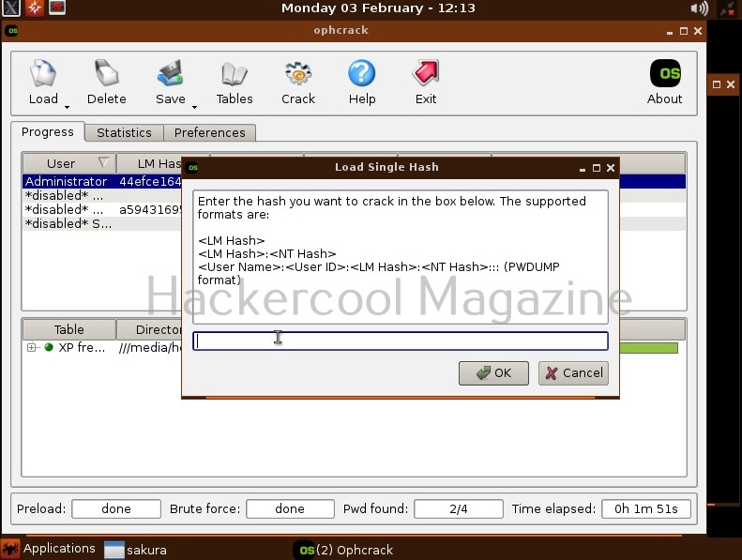Screen dimensions: 742x560
Task: Click the Exit toolbar icon
Action: coord(426,73)
